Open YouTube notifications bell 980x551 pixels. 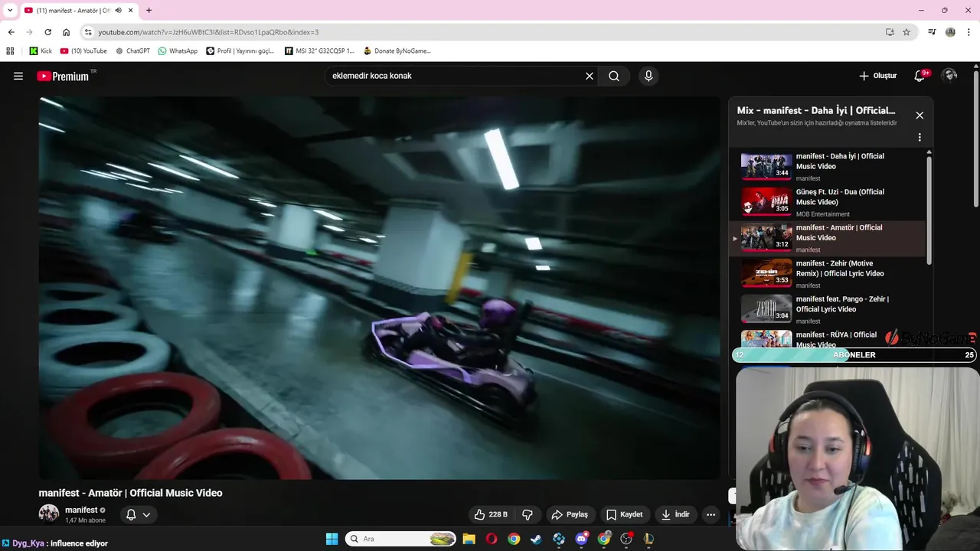920,76
